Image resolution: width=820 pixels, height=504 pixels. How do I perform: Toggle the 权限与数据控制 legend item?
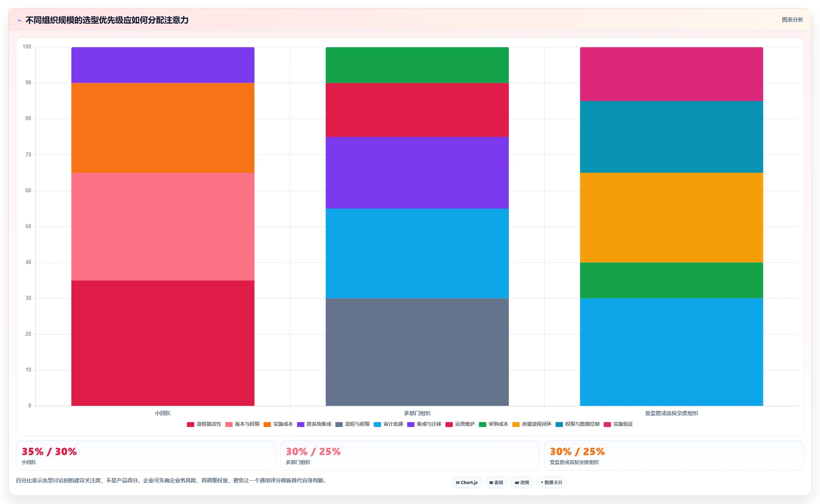[577, 424]
